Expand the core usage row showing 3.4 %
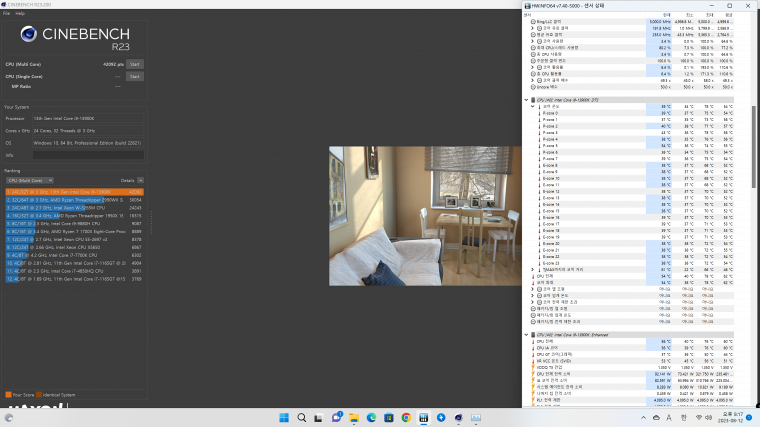760x427 pixels. pos(533,41)
